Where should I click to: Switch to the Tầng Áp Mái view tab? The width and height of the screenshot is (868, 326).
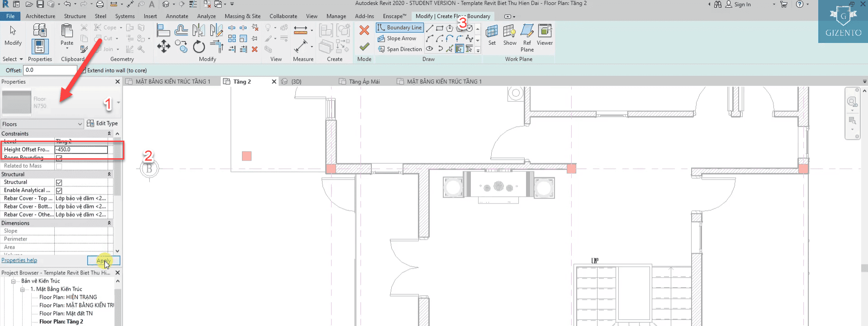(x=364, y=82)
